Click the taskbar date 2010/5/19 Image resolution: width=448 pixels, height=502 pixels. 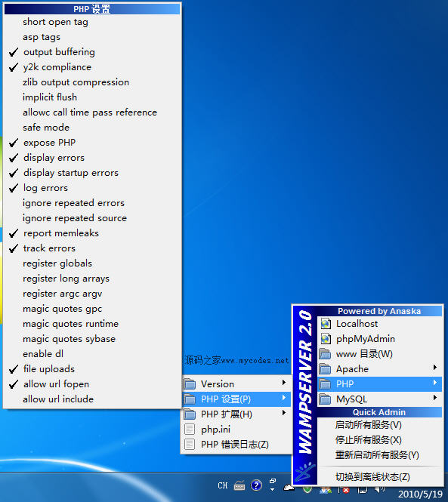click(x=421, y=494)
